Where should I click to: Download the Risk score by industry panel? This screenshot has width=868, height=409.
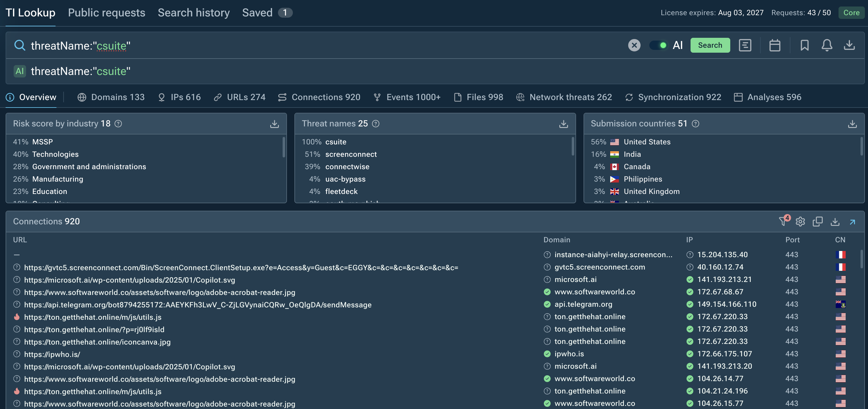(274, 124)
